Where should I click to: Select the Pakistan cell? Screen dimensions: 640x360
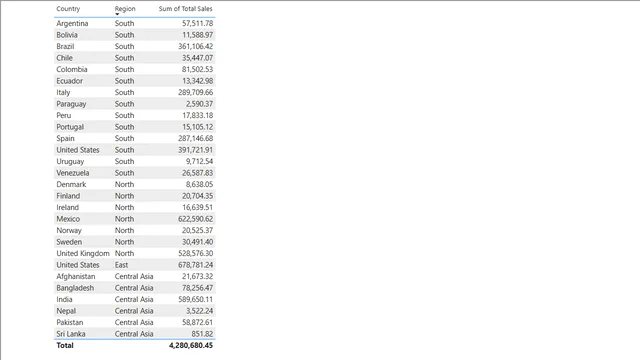[70, 322]
